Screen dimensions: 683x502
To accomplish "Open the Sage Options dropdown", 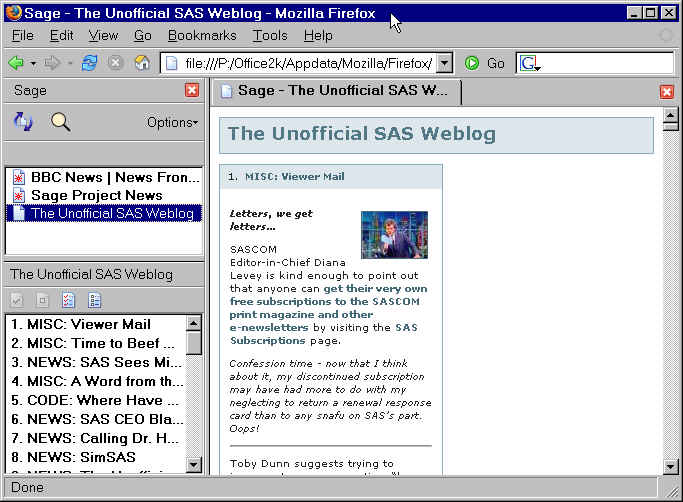I will coord(172,122).
